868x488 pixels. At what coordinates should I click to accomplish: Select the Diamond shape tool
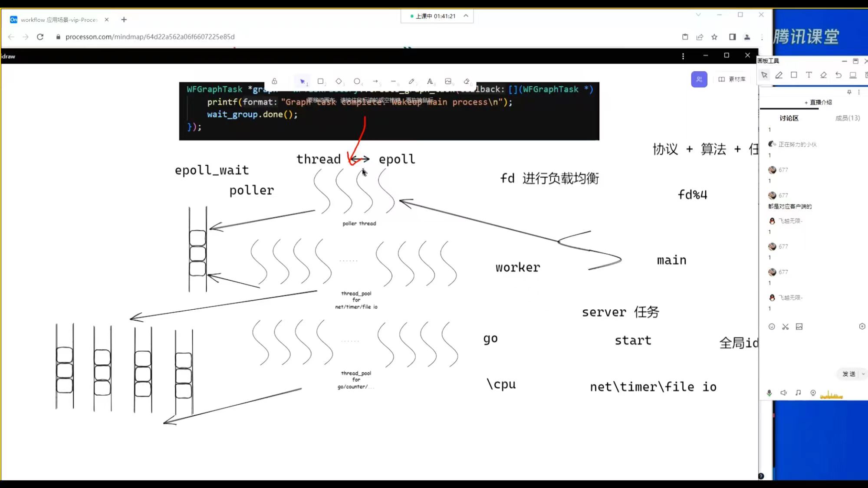pos(339,81)
